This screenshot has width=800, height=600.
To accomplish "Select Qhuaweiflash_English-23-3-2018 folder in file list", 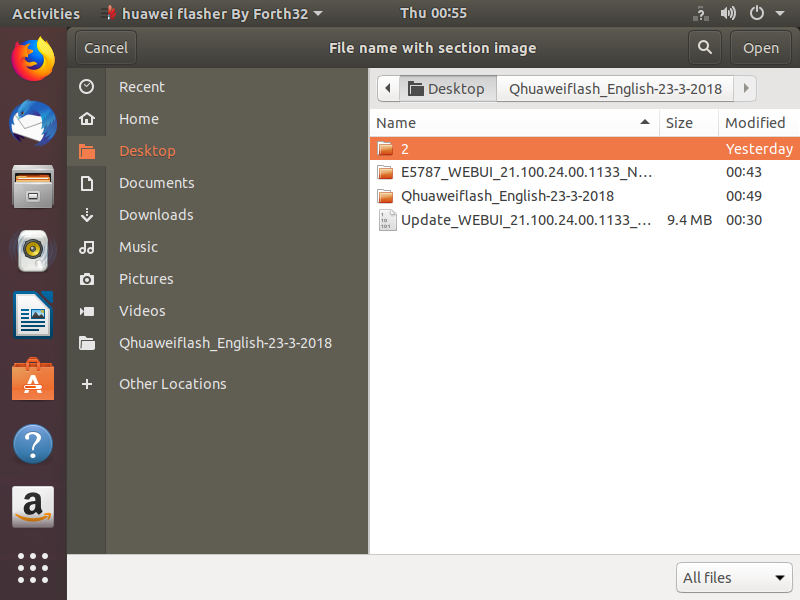I will [585, 196].
